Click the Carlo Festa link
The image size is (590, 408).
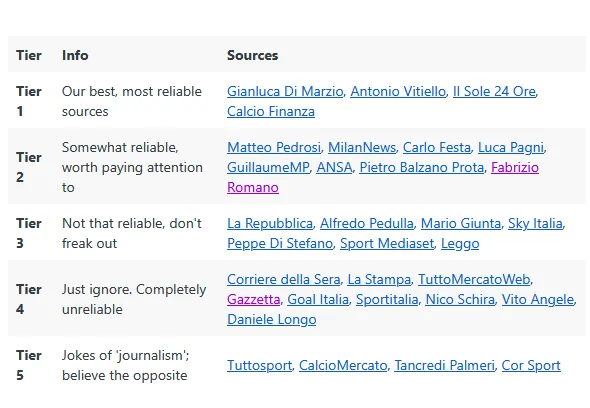pos(437,148)
